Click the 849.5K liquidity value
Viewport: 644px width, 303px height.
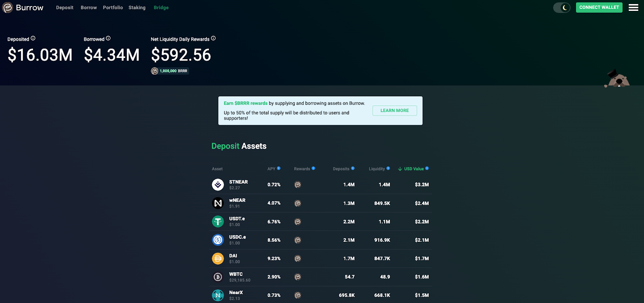(382, 203)
